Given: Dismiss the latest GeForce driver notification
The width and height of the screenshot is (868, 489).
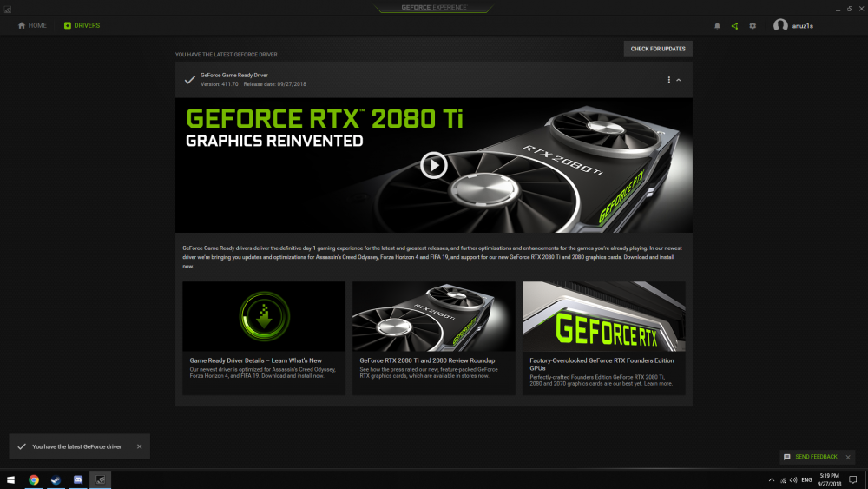Looking at the screenshot, I should [140, 446].
